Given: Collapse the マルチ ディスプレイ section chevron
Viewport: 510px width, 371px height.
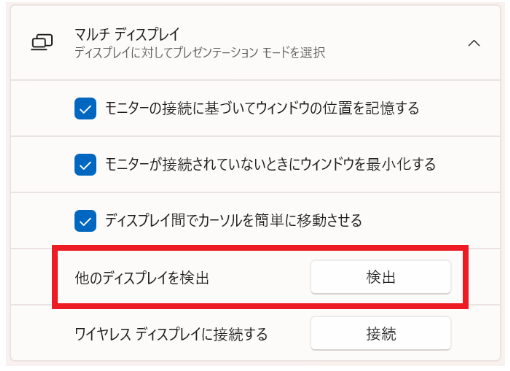Looking at the screenshot, I should point(474,43).
